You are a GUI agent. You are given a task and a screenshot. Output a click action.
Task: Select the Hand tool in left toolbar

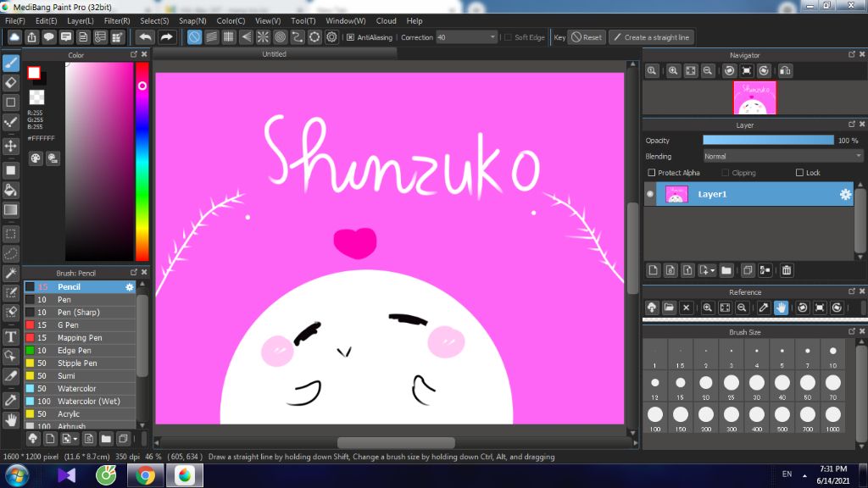click(11, 420)
